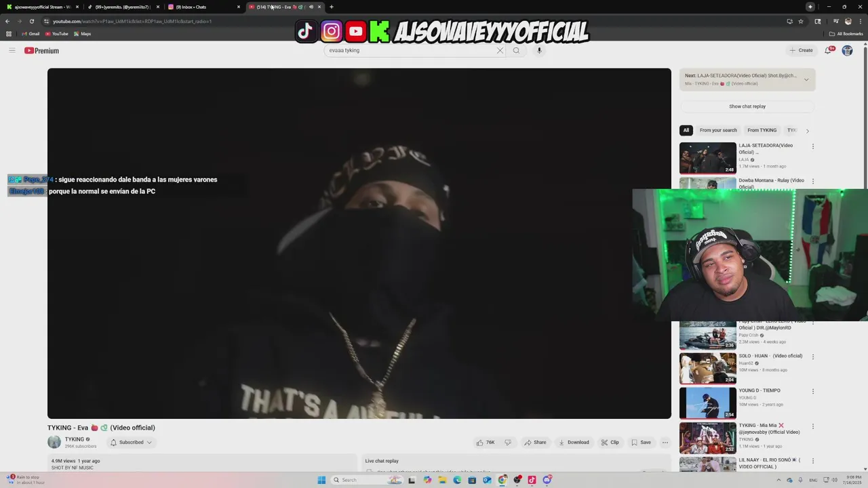868x488 pixels.
Task: Open the TYKING channel avatar
Action: click(54, 443)
